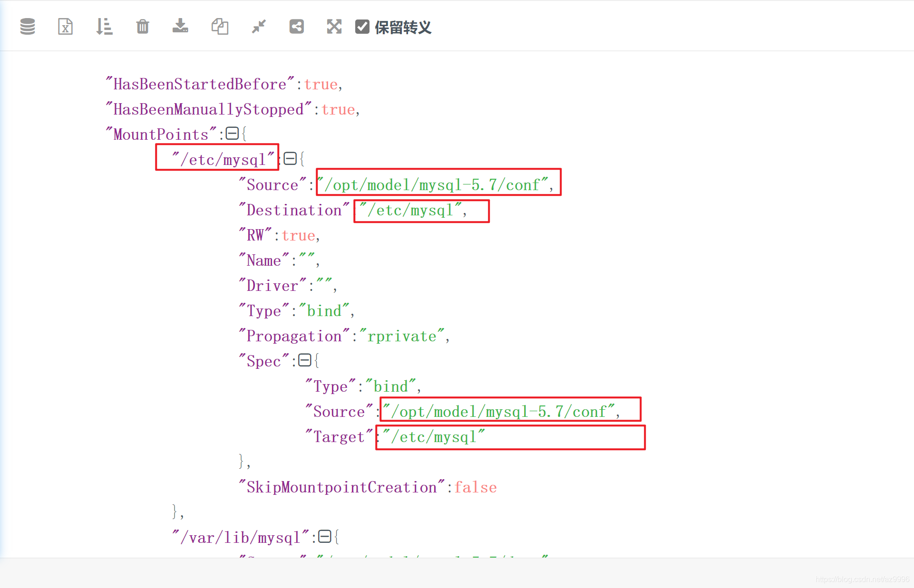The height and width of the screenshot is (588, 914).
Task: Click the compress arrows icon
Action: coord(259,27)
